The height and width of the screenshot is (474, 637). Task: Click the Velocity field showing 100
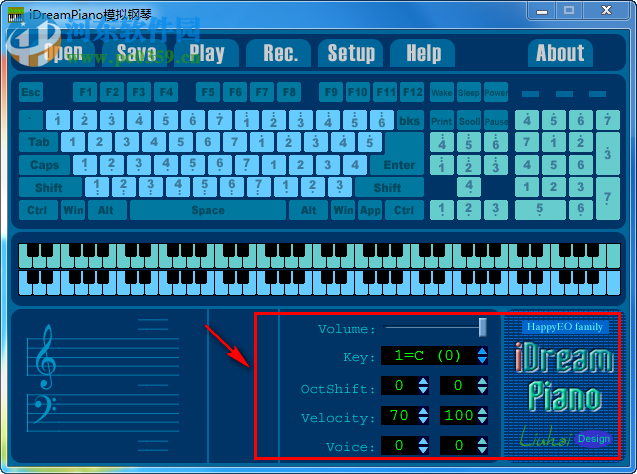pos(459,416)
